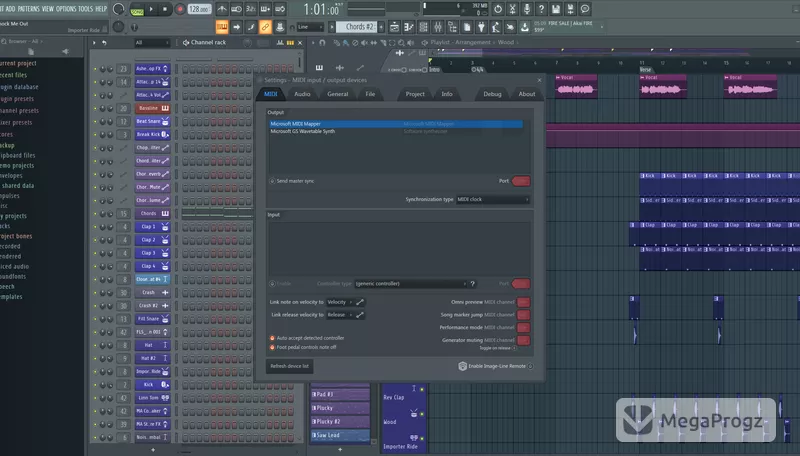The image size is (800, 456).
Task: Open the Debug settings tab
Action: pyautogui.click(x=492, y=94)
